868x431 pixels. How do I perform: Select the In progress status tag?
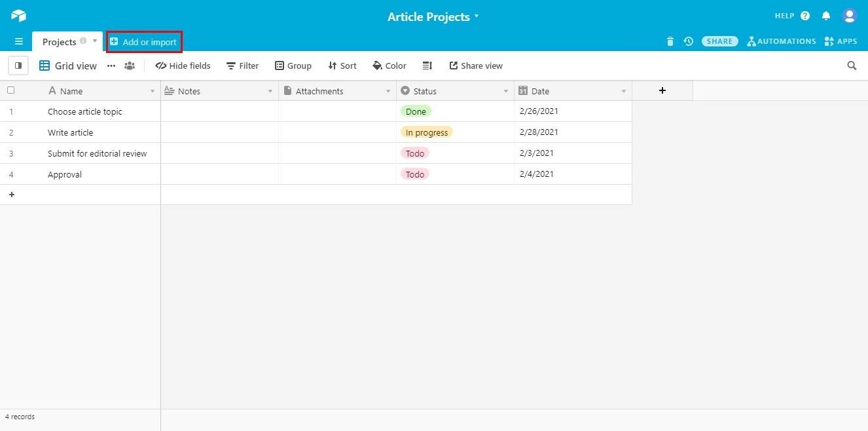[427, 132]
